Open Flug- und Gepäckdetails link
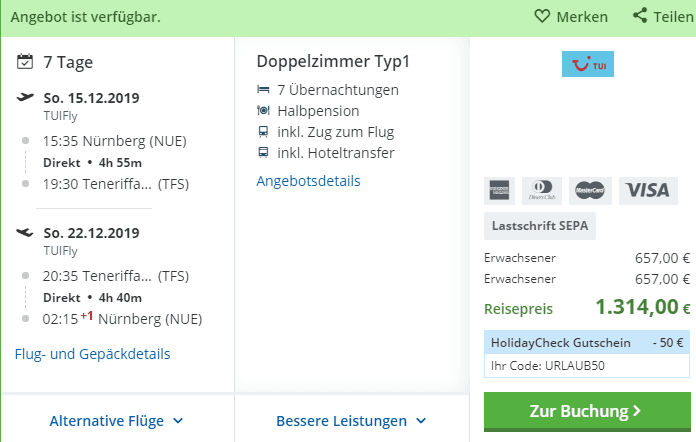The height and width of the screenshot is (442, 696). coord(92,354)
